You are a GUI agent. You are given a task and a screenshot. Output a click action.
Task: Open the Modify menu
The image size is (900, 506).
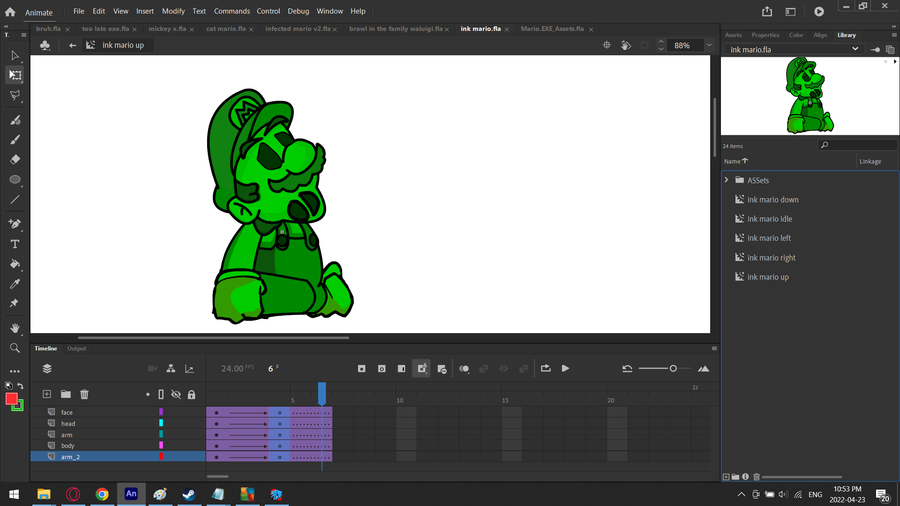click(x=173, y=11)
